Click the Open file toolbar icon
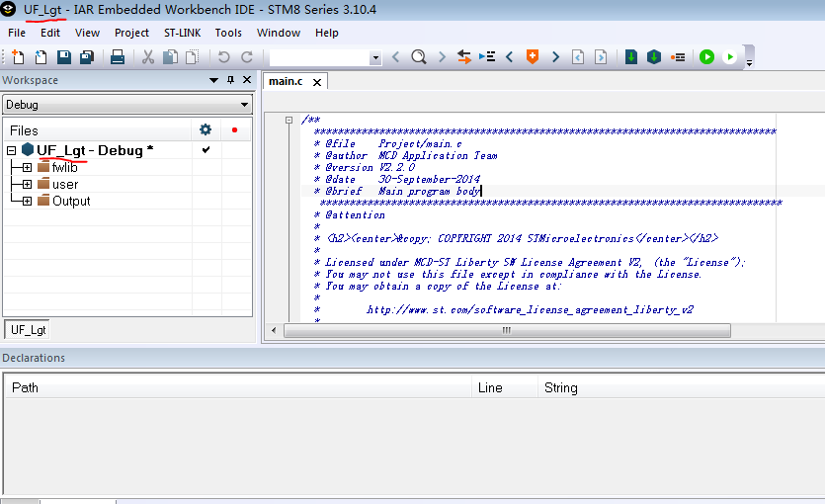Viewport: 825px width, 504px height. pos(41,56)
